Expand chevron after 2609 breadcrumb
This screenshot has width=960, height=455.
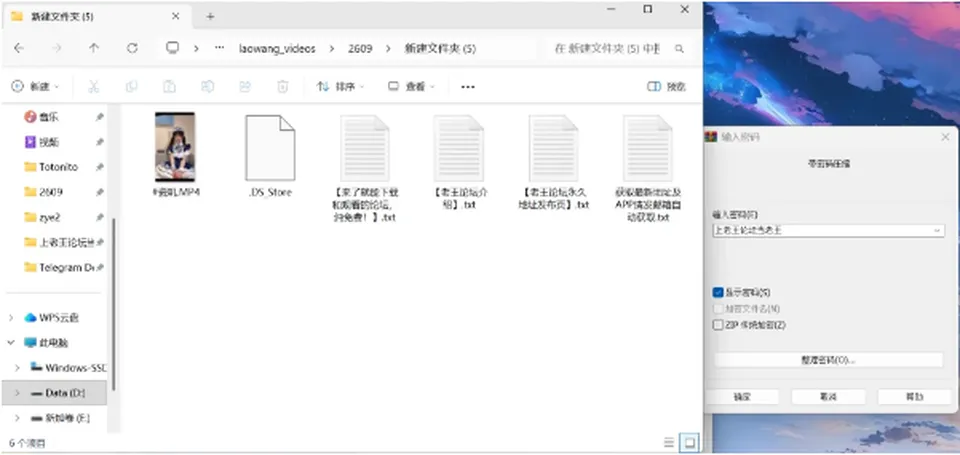point(388,48)
